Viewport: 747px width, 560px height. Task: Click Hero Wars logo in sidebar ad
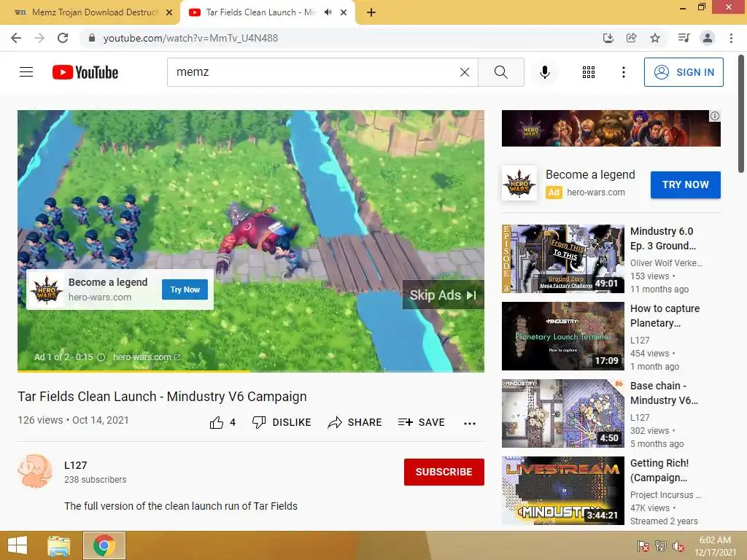pos(519,183)
